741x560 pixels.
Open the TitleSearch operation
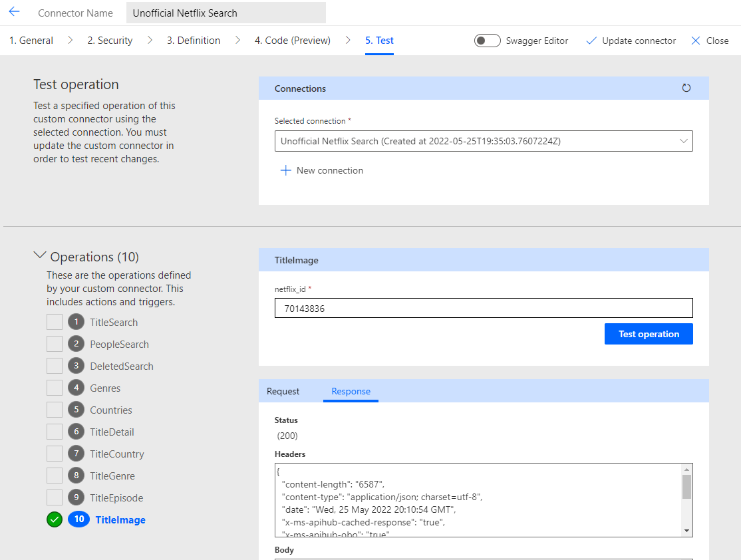tap(114, 323)
